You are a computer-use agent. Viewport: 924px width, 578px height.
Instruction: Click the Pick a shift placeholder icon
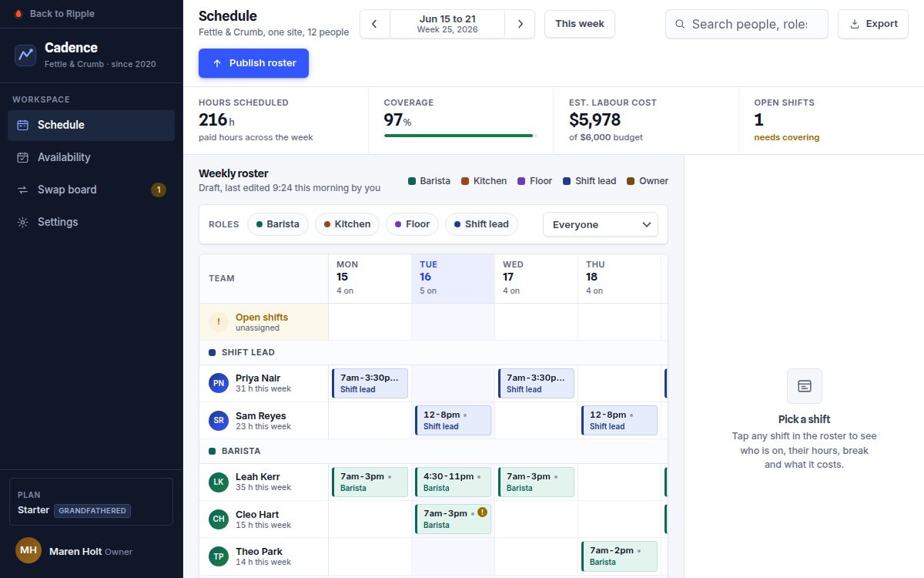[805, 386]
